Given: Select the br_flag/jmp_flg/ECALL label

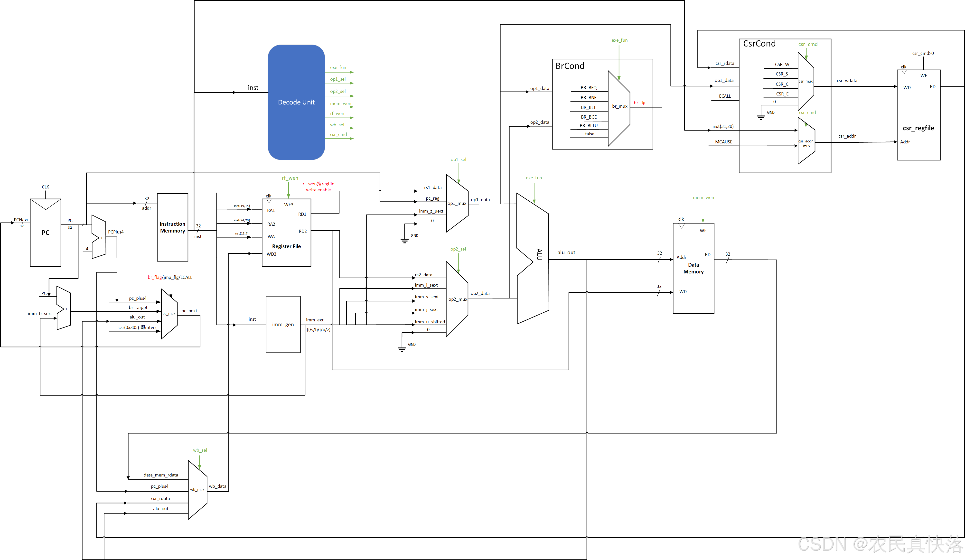Looking at the screenshot, I should [x=170, y=277].
